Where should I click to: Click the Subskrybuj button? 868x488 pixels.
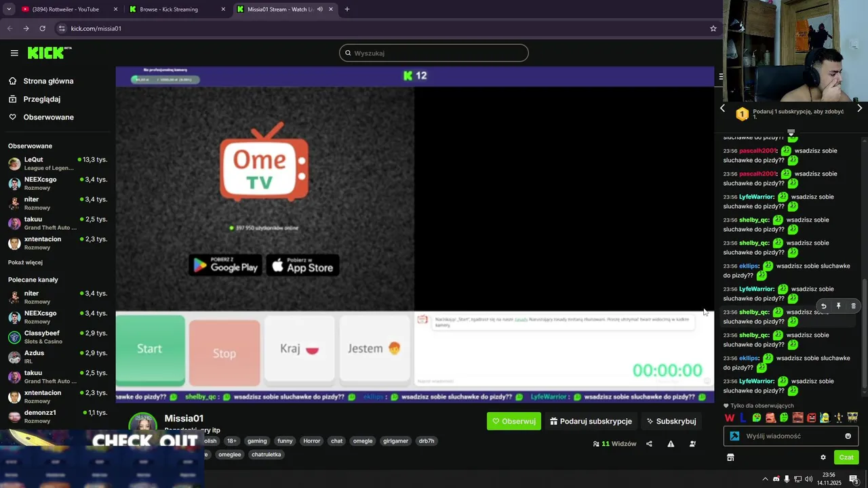[x=671, y=421]
